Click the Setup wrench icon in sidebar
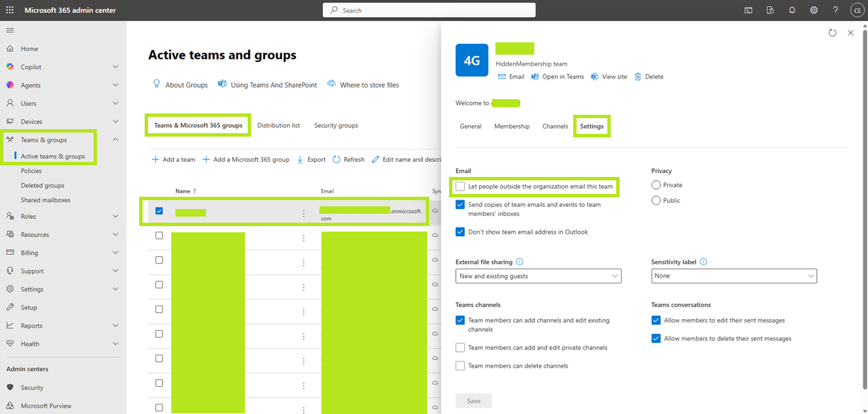 tap(10, 307)
